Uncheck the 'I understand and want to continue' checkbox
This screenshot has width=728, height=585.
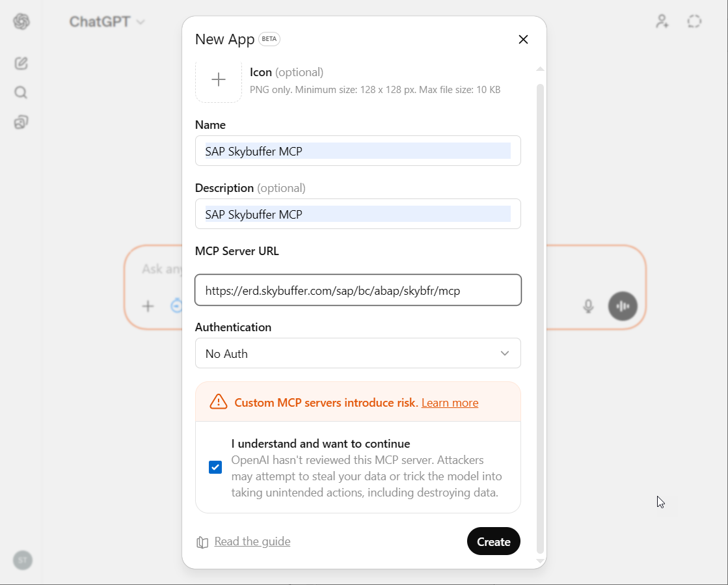[215, 467]
